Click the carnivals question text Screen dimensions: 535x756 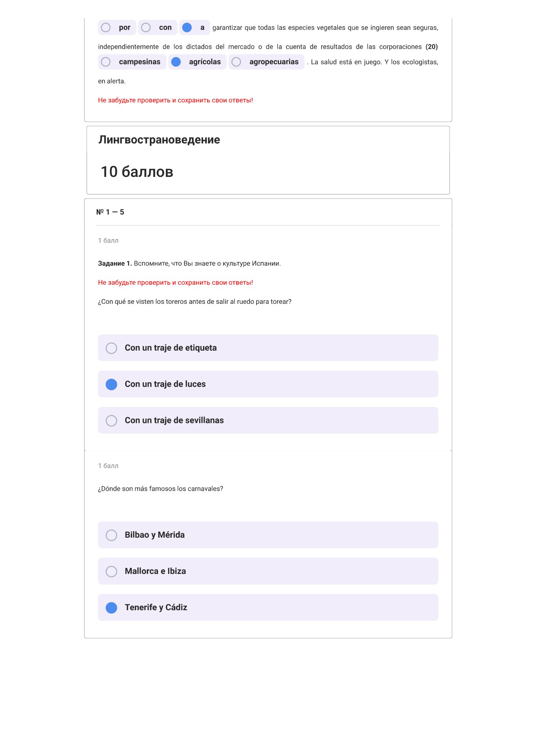161,489
